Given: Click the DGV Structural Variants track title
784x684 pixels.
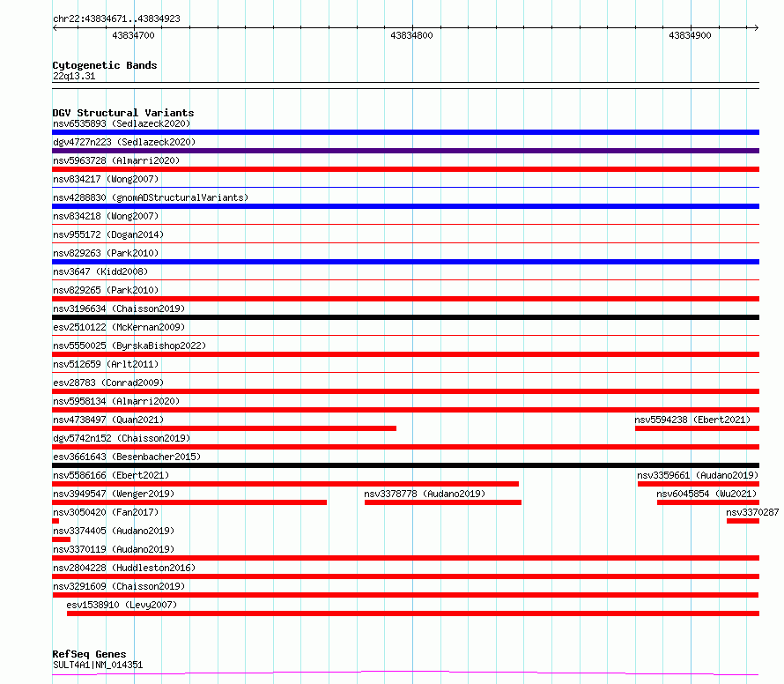Looking at the screenshot, I should (123, 113).
